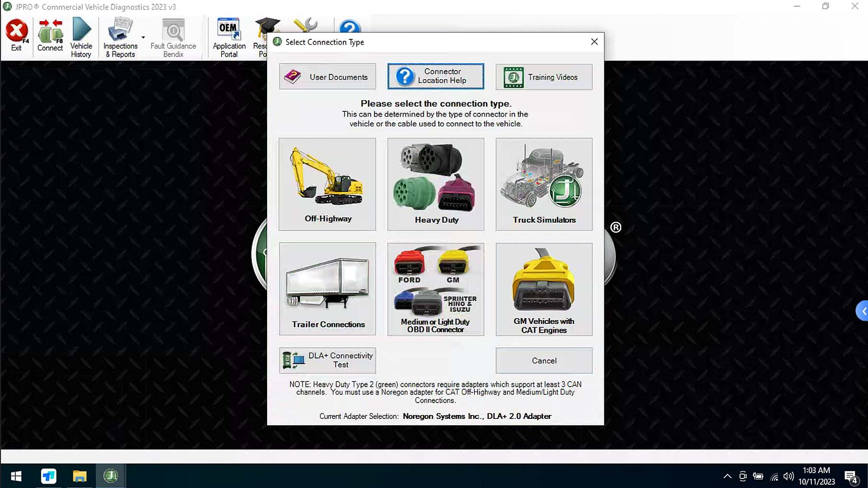Open the notification center icon

851,477
